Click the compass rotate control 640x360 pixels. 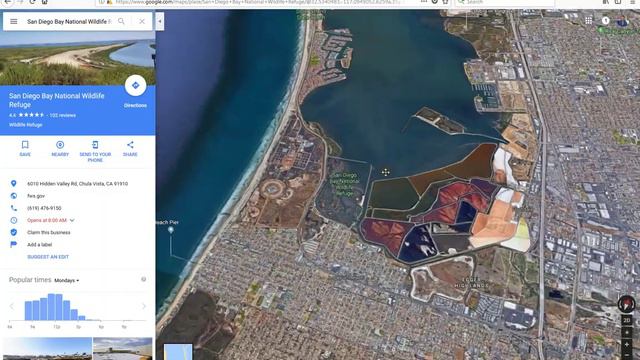tap(626, 304)
